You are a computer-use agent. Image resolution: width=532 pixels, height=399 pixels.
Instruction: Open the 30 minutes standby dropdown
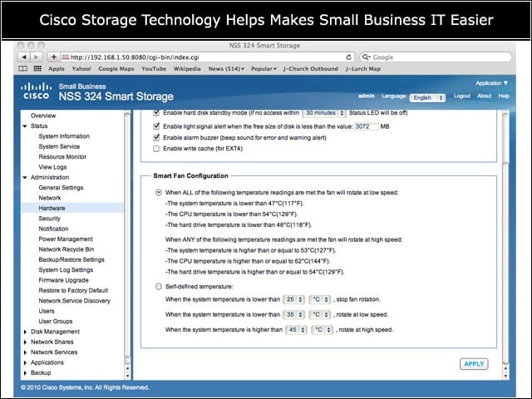(x=324, y=113)
